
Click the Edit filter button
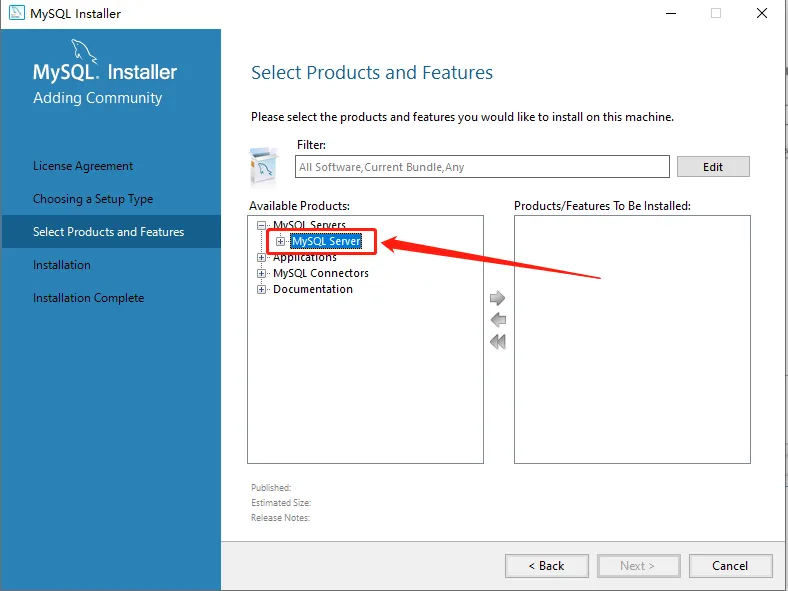click(x=713, y=167)
